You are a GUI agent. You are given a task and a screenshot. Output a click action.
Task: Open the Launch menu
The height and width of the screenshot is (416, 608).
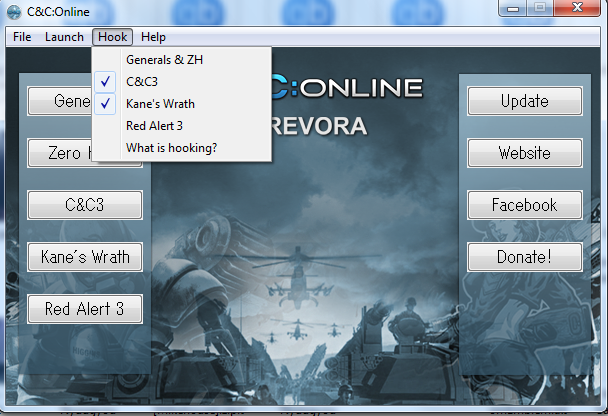[64, 37]
